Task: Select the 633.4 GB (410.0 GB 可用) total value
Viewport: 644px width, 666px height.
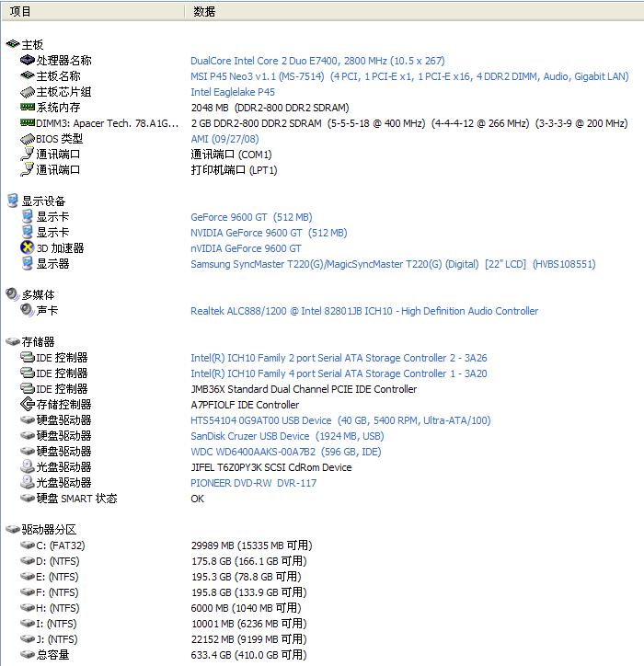Action: (x=248, y=655)
